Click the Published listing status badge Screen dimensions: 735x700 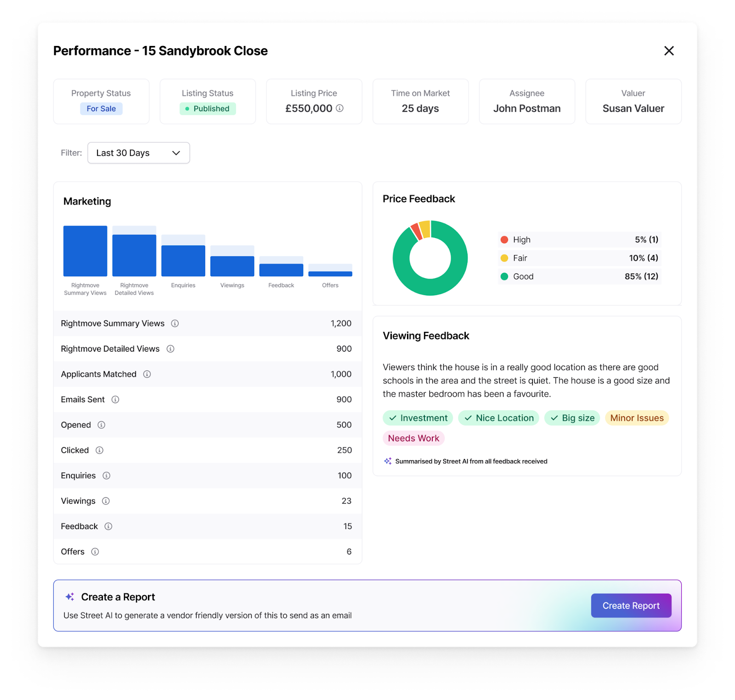[x=208, y=108]
